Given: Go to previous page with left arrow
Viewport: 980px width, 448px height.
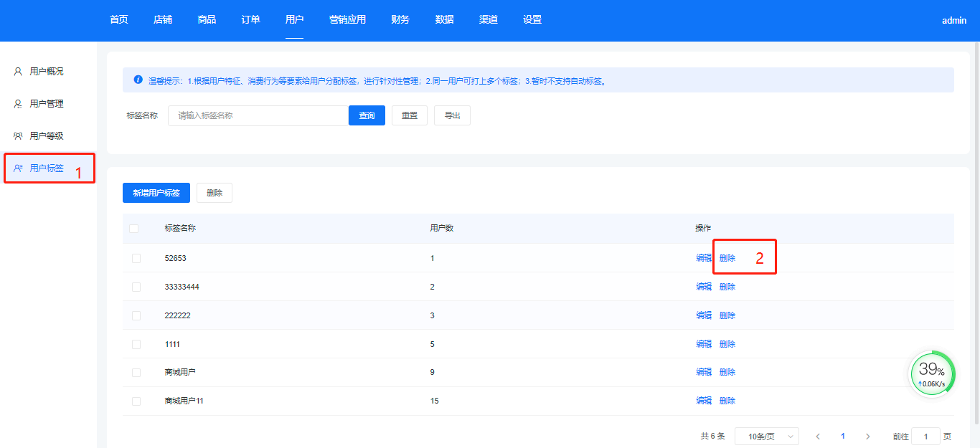Looking at the screenshot, I should [818, 437].
